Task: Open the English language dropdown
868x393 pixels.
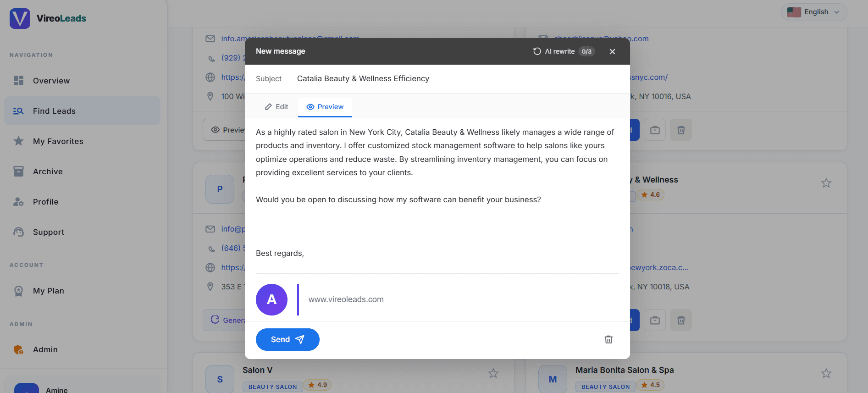Action: click(x=814, y=12)
